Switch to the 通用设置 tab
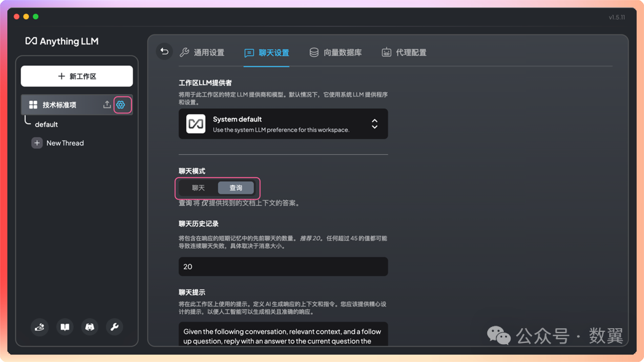The image size is (644, 362). pos(202,52)
